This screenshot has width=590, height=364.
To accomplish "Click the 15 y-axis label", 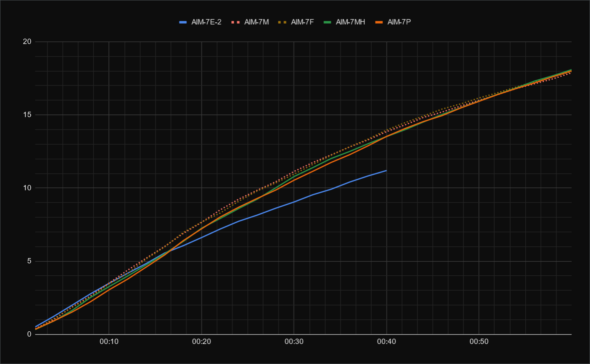I will [x=27, y=115].
